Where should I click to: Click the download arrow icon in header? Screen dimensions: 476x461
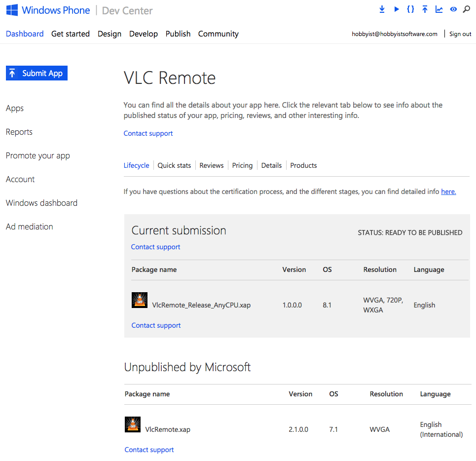coord(382,9)
